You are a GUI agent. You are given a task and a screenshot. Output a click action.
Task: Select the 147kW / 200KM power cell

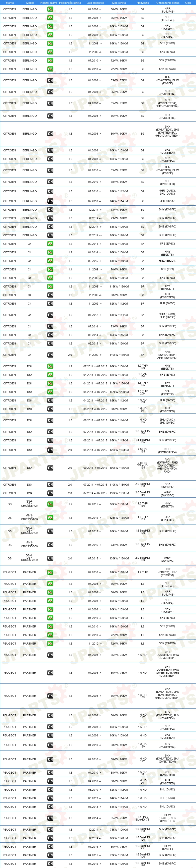(x=119, y=392)
